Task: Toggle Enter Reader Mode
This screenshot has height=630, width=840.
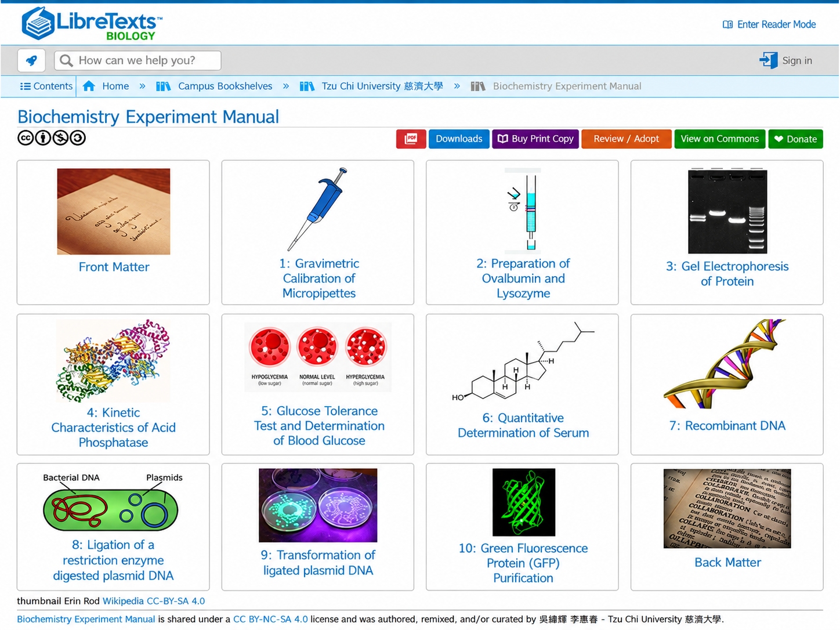Action: point(769,24)
